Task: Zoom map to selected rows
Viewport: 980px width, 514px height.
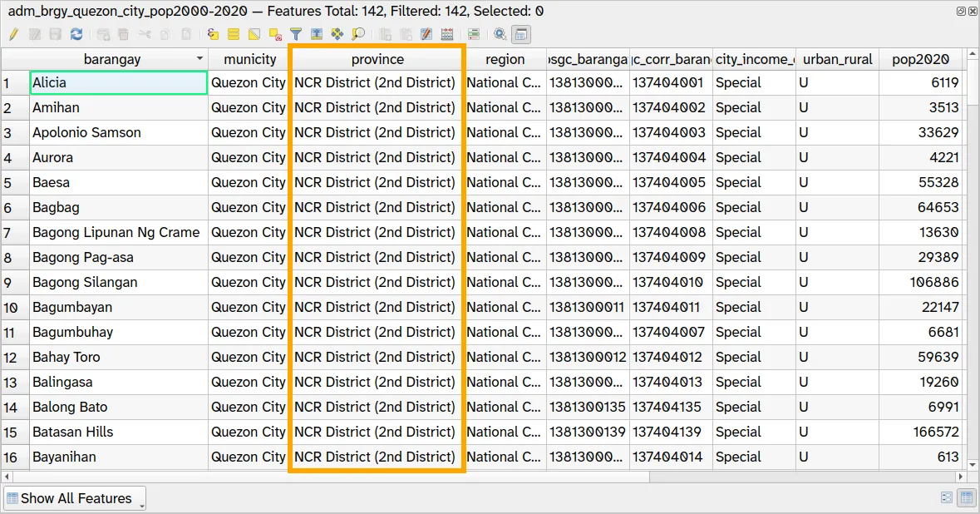Action: coord(358,35)
